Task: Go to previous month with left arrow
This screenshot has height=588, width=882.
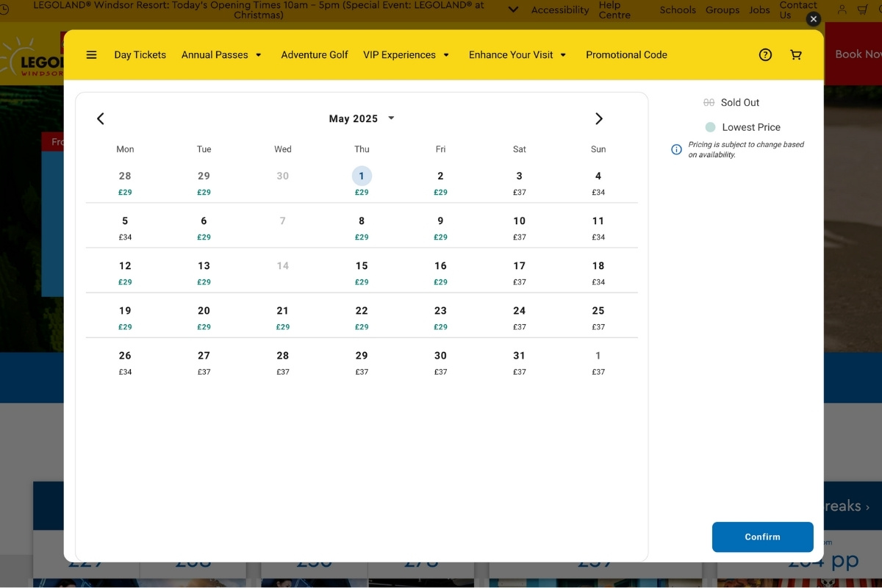Action: click(101, 118)
